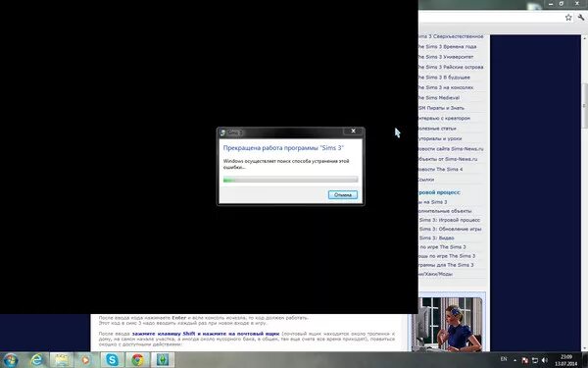Bookmark the page with the Chrome star icon
This screenshot has height=368, width=588.
(568, 18)
